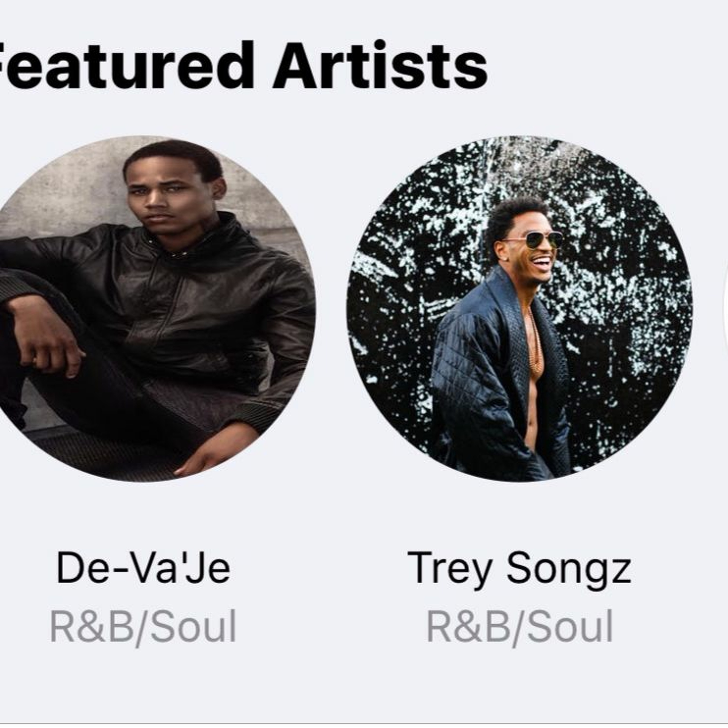
Task: Tap the partially visible third artist circle
Action: point(725,309)
